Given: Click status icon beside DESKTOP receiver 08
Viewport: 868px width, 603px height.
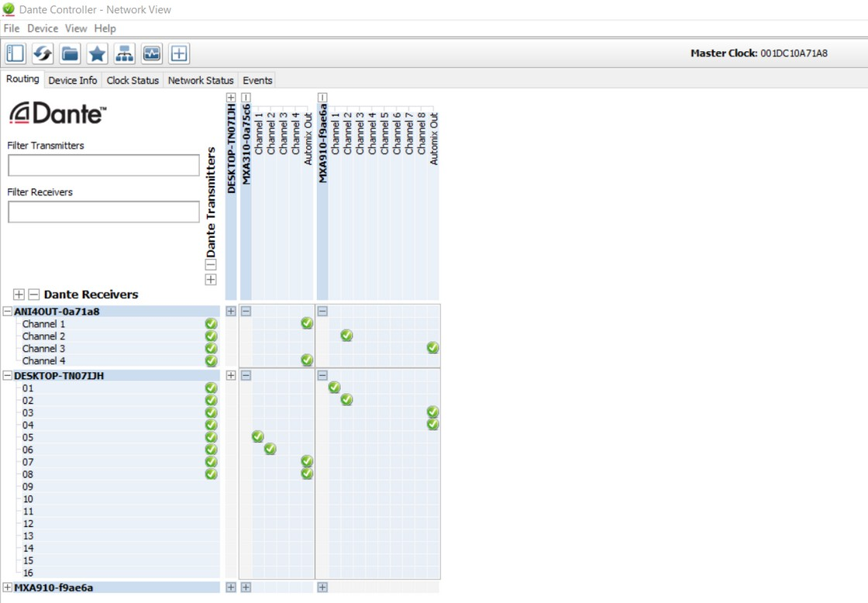Looking at the screenshot, I should click(211, 474).
